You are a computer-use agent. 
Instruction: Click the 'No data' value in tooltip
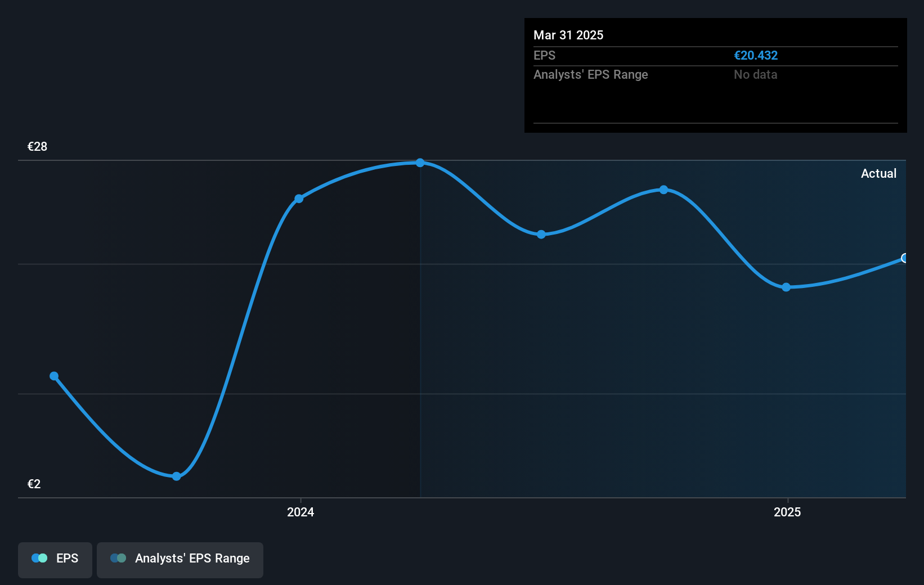(x=755, y=74)
